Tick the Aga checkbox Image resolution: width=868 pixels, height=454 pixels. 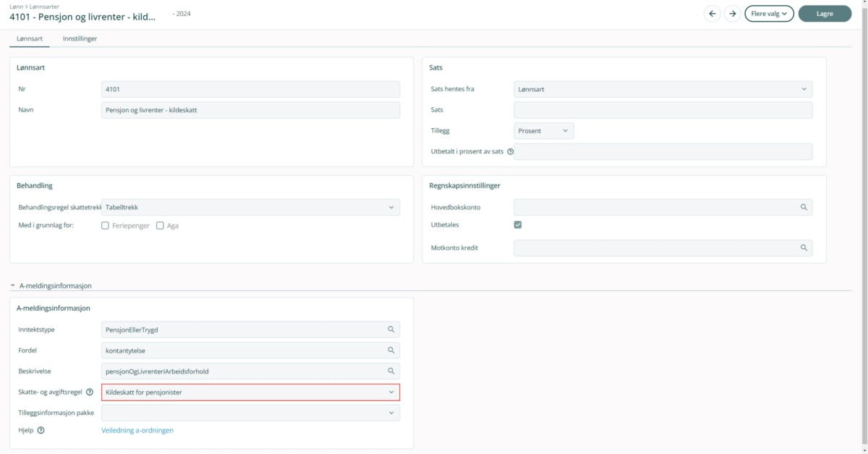click(x=160, y=226)
